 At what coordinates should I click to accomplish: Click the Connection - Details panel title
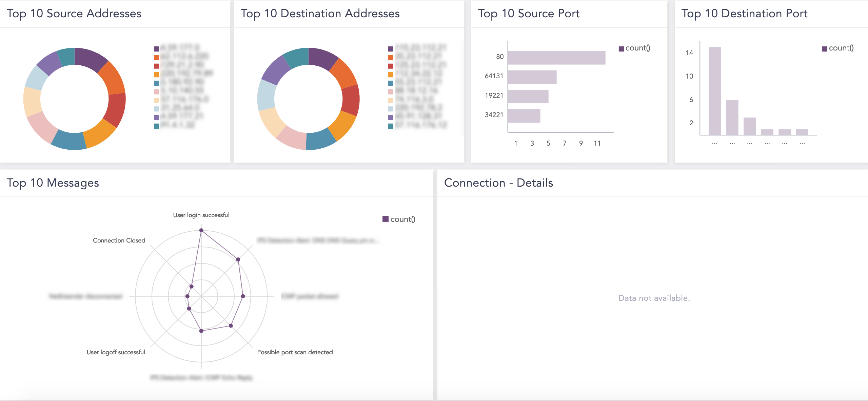[x=498, y=183]
